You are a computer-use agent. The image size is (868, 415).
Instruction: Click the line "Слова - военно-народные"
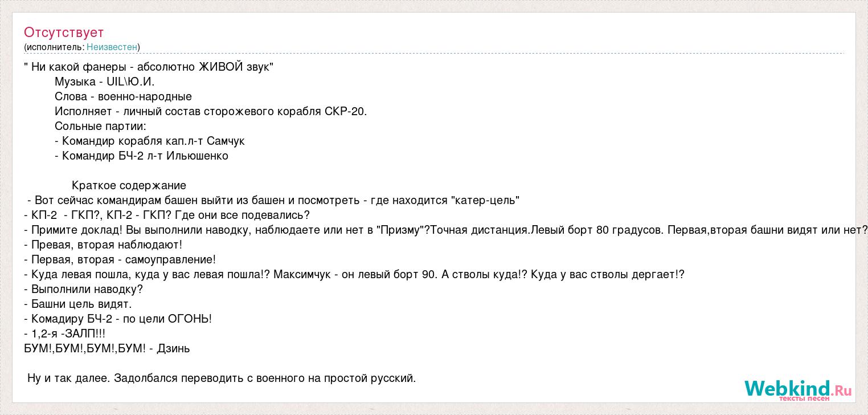tap(123, 96)
